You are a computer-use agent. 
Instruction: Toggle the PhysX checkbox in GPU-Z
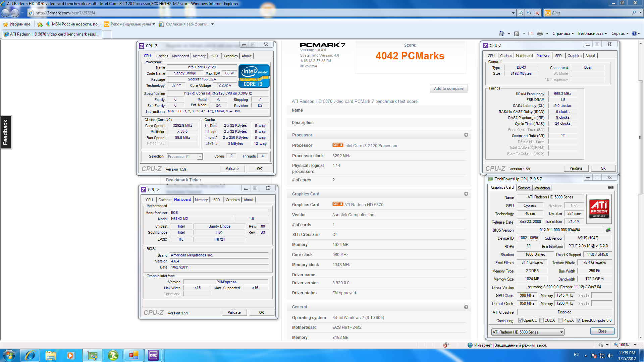click(x=560, y=320)
